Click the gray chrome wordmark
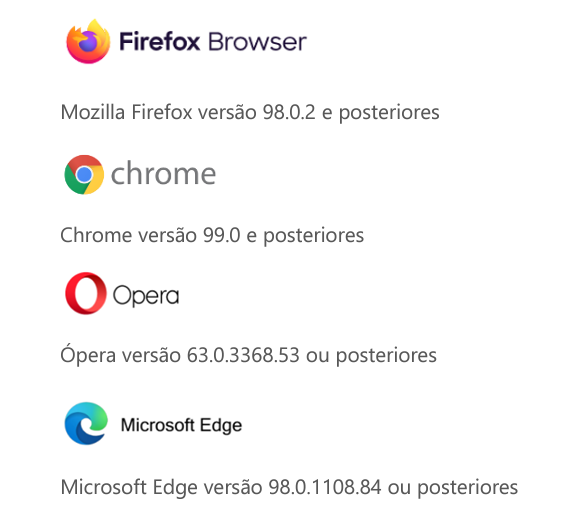This screenshot has height=525, width=575. coord(164,173)
